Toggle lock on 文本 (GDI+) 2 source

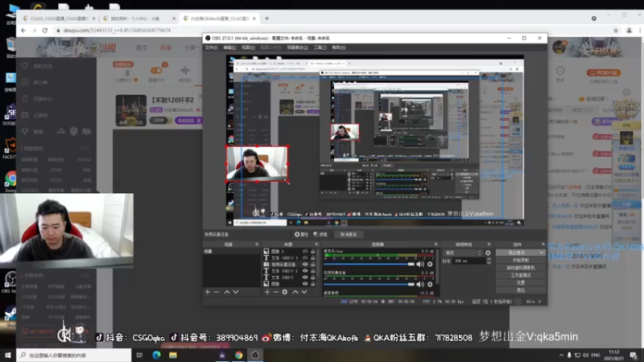[313, 271]
